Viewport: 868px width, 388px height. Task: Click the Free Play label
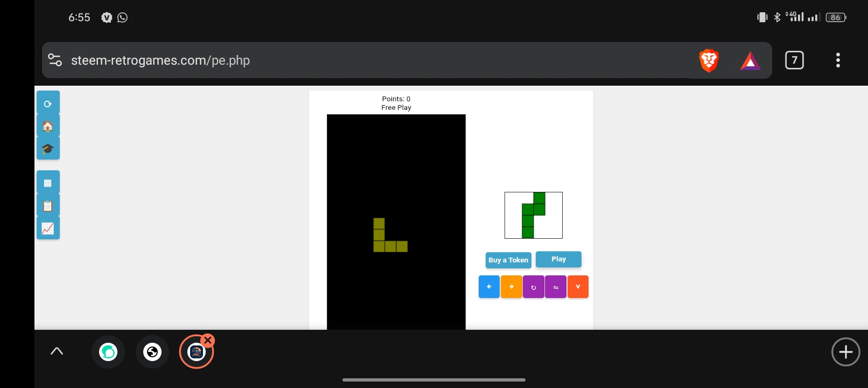396,107
